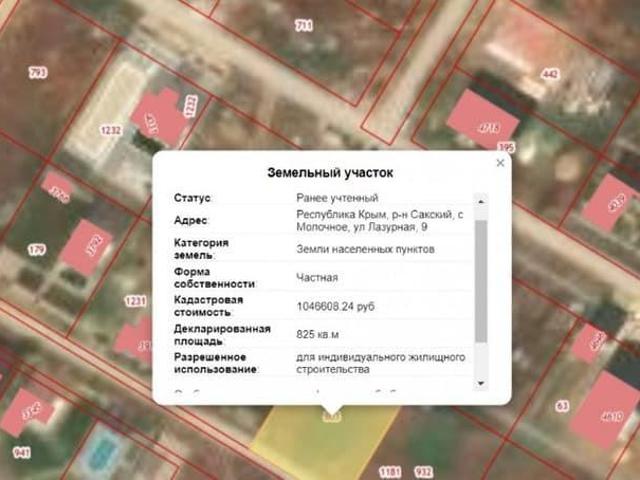Click the 'Разрешенное использование' label

point(216,363)
